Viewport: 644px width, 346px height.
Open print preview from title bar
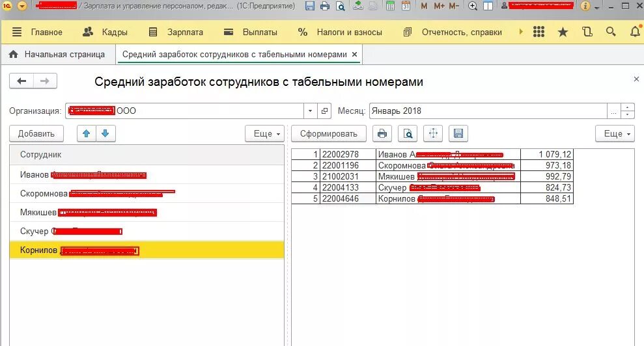340,6
